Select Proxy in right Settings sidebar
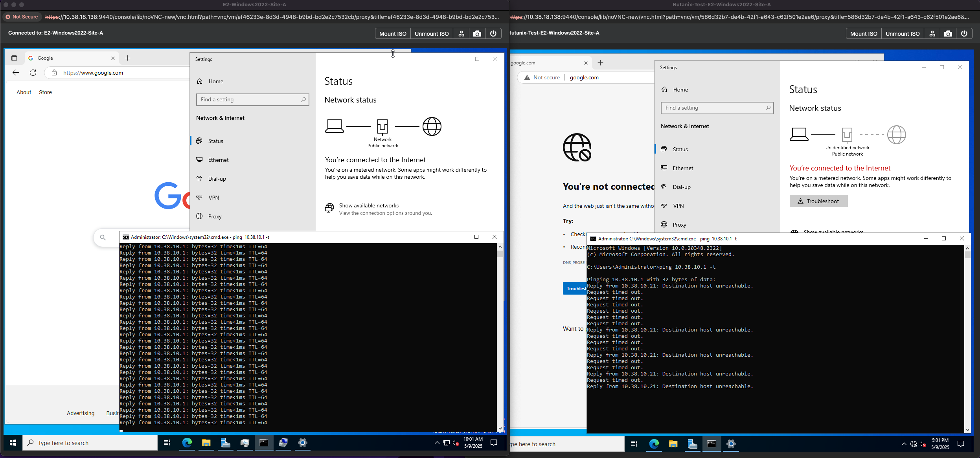 [x=717, y=225]
